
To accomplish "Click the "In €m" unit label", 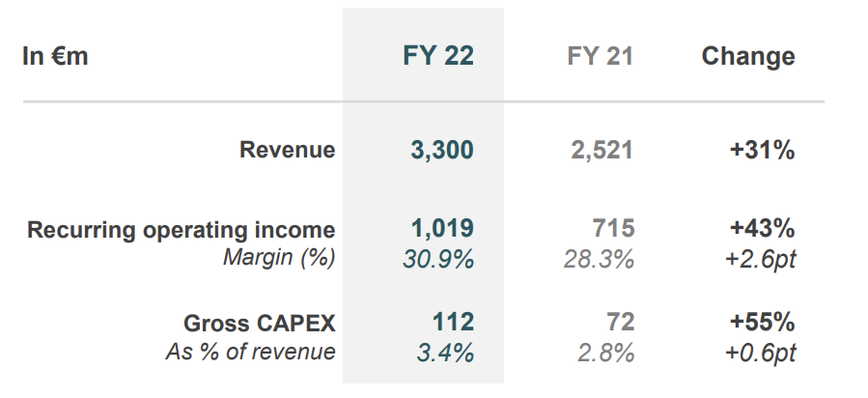I will (55, 56).
